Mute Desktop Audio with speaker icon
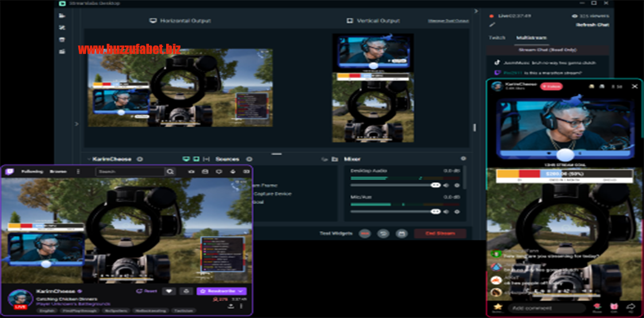Screen dimensions: 644x318 tap(446, 185)
